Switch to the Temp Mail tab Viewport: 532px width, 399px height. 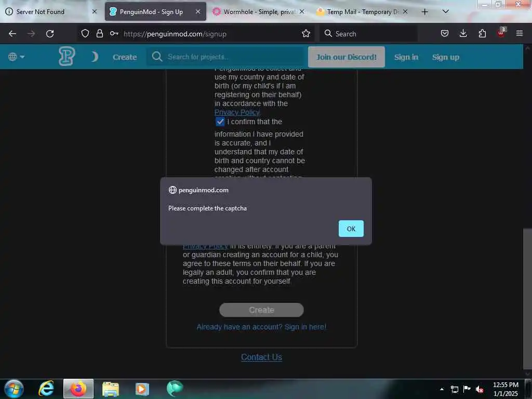(x=362, y=12)
